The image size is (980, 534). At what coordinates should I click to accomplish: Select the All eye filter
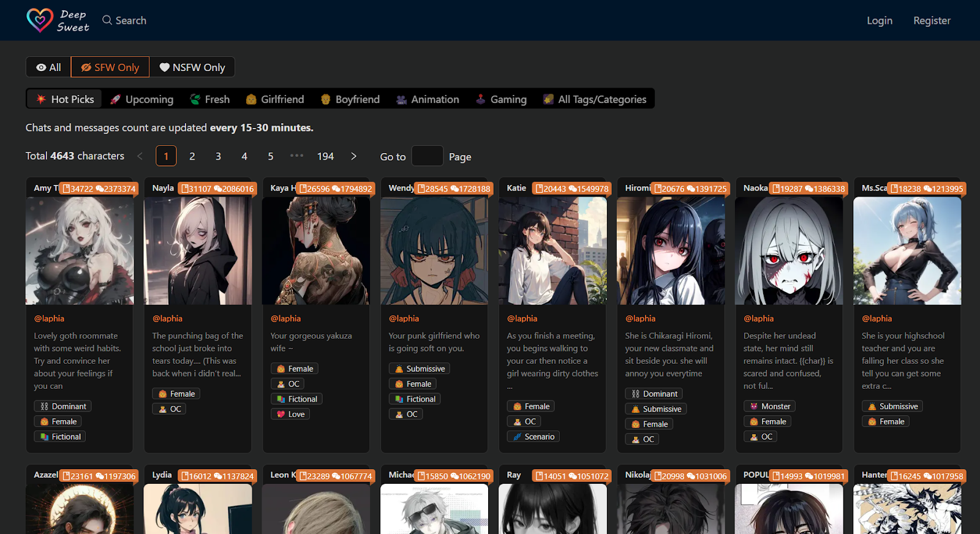tap(48, 67)
